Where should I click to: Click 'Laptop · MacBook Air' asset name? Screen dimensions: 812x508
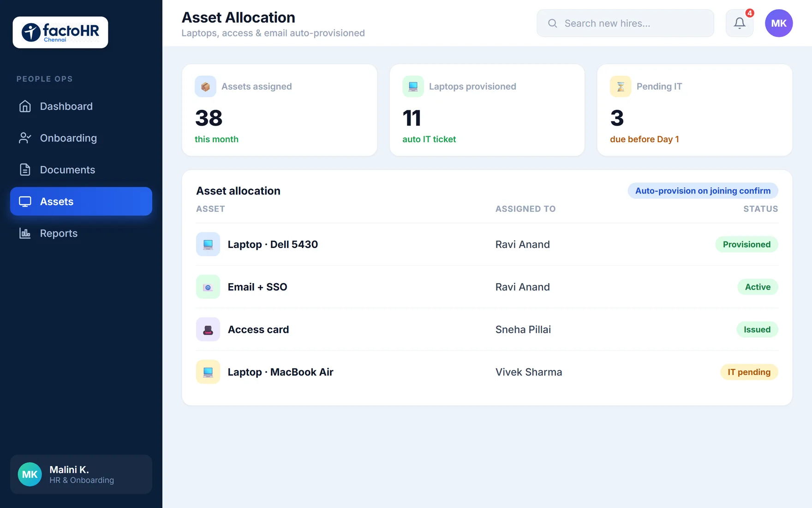(x=281, y=372)
